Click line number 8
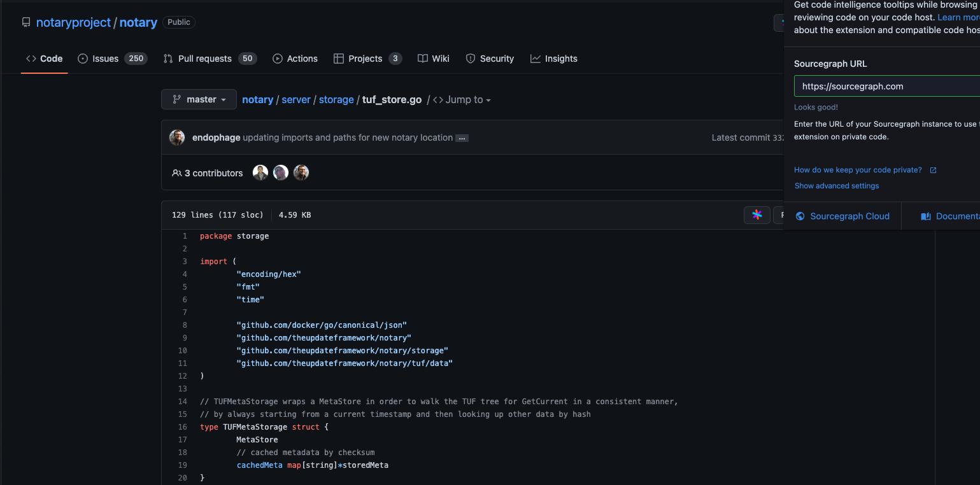 185,325
